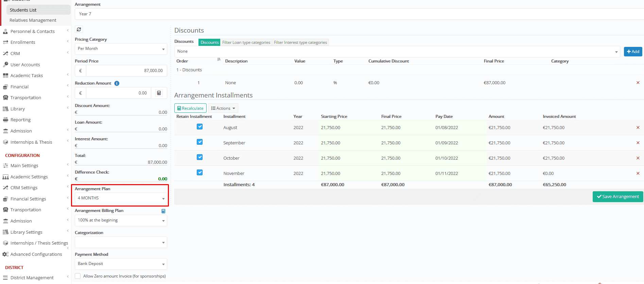Select Filter Interest type categories tab
The width and height of the screenshot is (644, 284).
coord(300,42)
